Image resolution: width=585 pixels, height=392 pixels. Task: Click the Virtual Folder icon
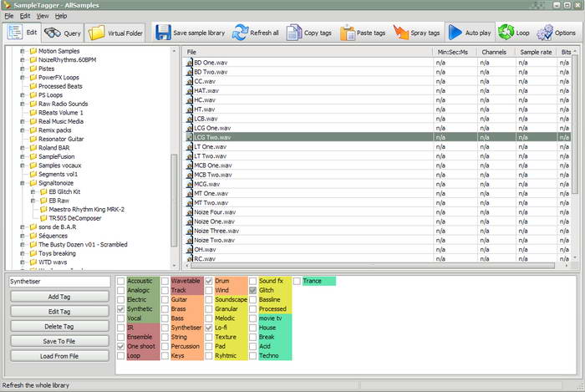tap(96, 33)
